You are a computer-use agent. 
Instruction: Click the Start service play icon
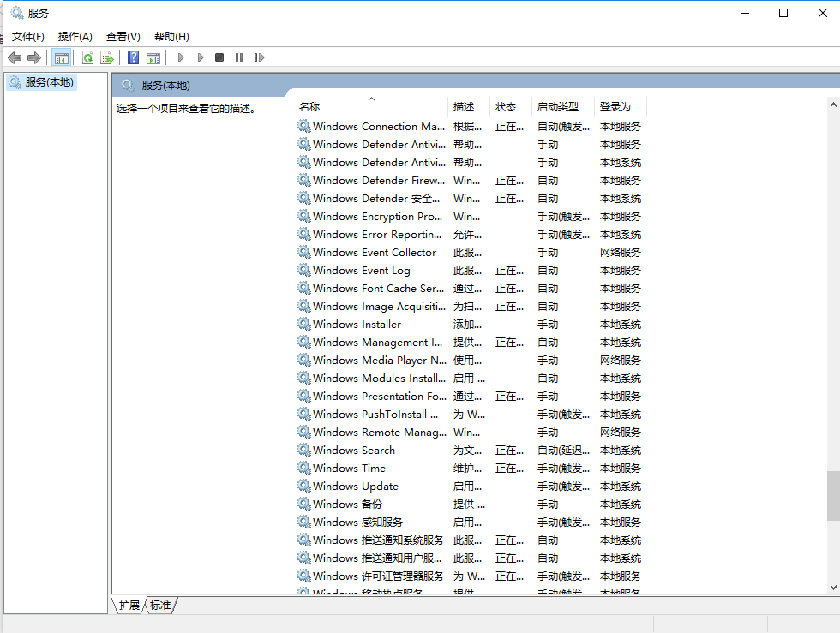(181, 57)
